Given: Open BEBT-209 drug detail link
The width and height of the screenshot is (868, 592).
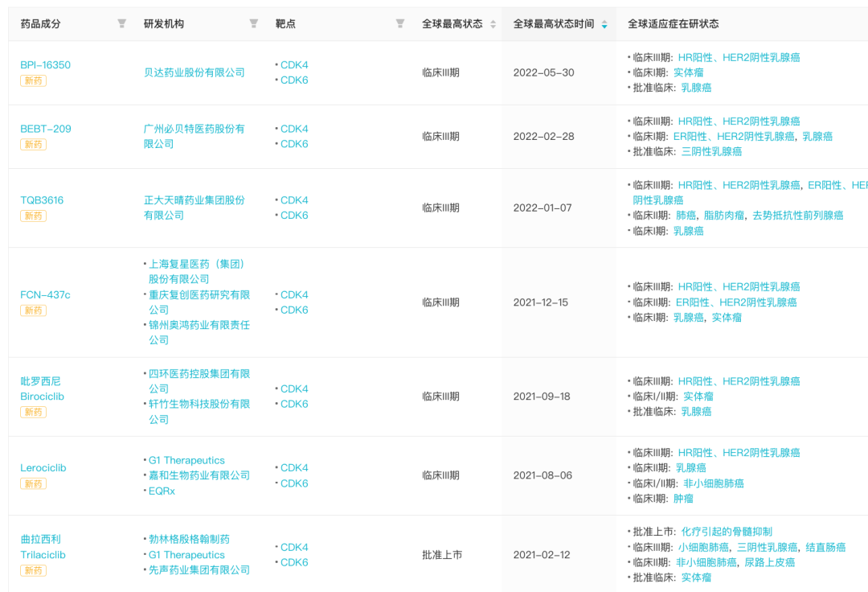Looking at the screenshot, I should [45, 129].
